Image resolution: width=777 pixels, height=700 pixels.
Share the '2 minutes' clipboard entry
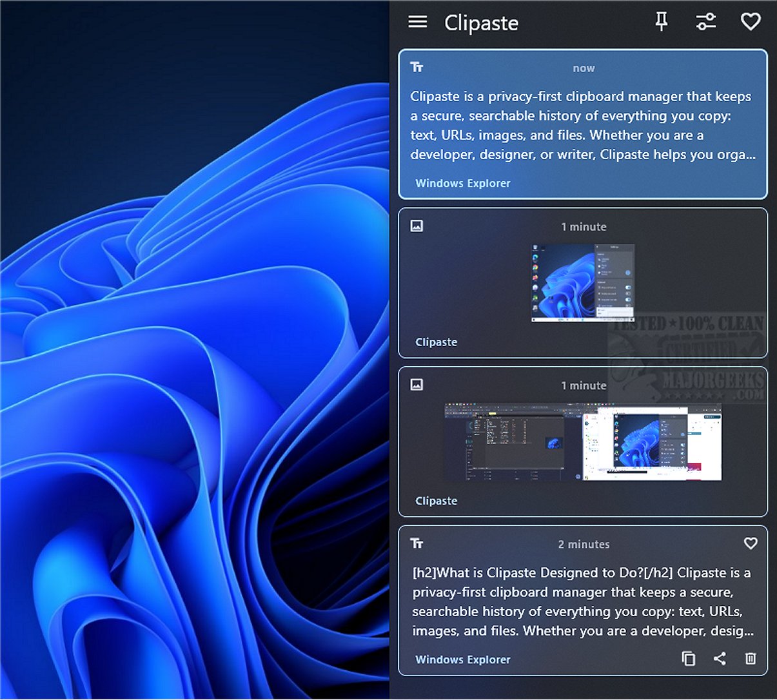(x=720, y=658)
